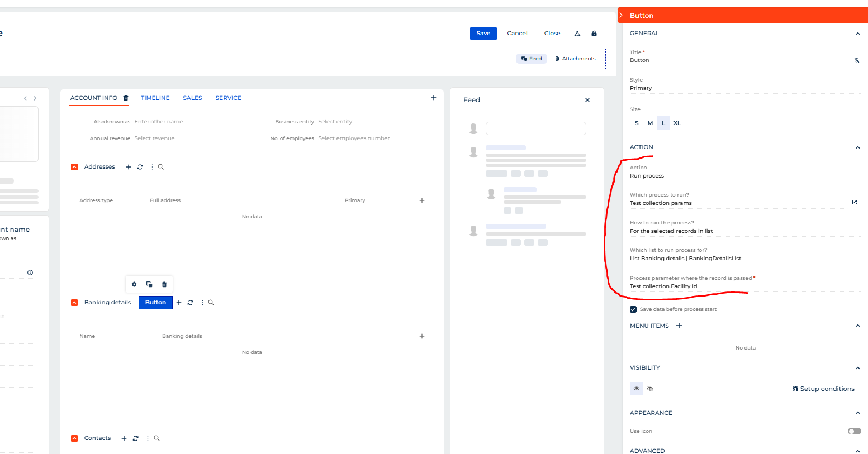Viewport: 868px width, 454px height.
Task: Refresh the Banking details list
Action: (x=191, y=303)
